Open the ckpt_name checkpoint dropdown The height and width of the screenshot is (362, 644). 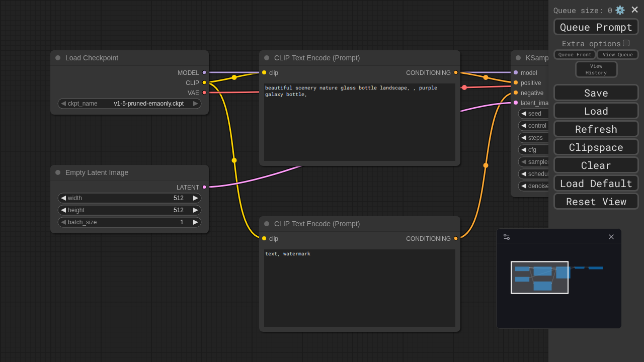click(x=129, y=104)
